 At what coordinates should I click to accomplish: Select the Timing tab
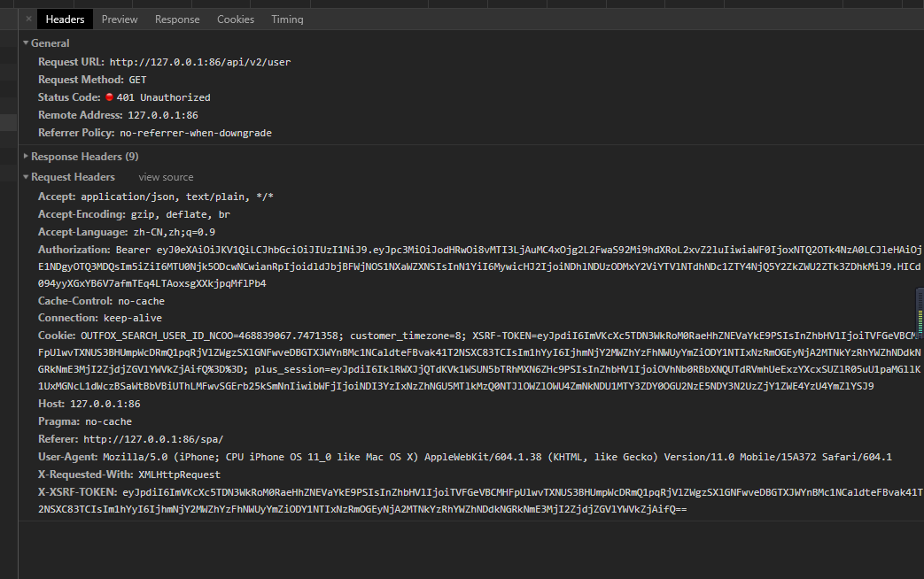(x=286, y=19)
